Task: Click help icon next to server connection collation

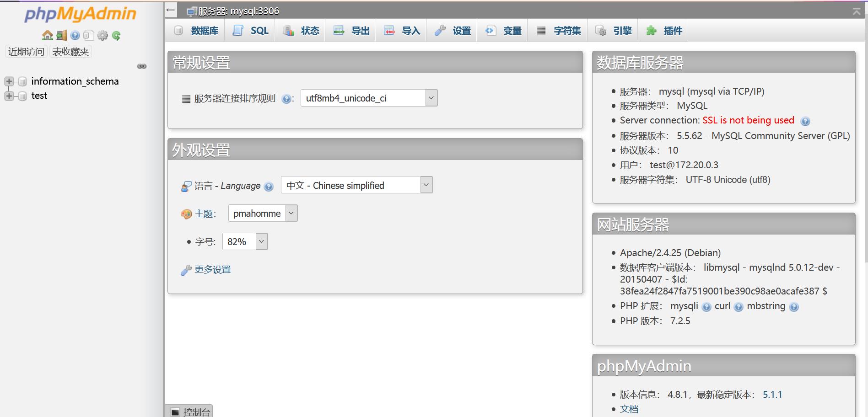Action: click(x=286, y=99)
